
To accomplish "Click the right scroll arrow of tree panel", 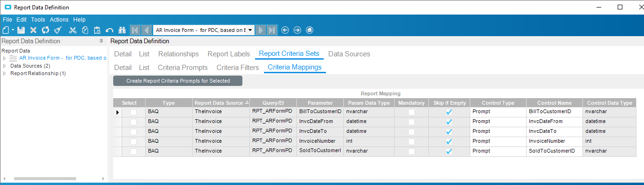I will pos(103,178).
